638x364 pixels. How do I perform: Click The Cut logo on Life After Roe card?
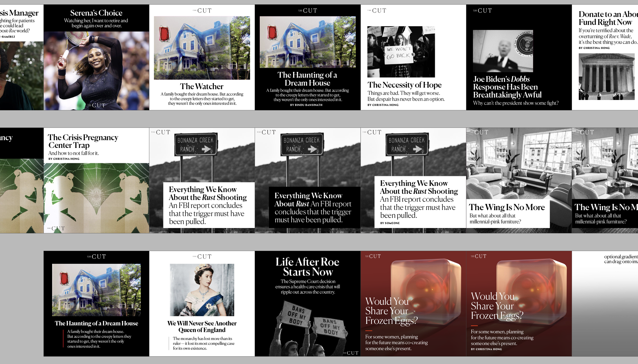click(351, 353)
